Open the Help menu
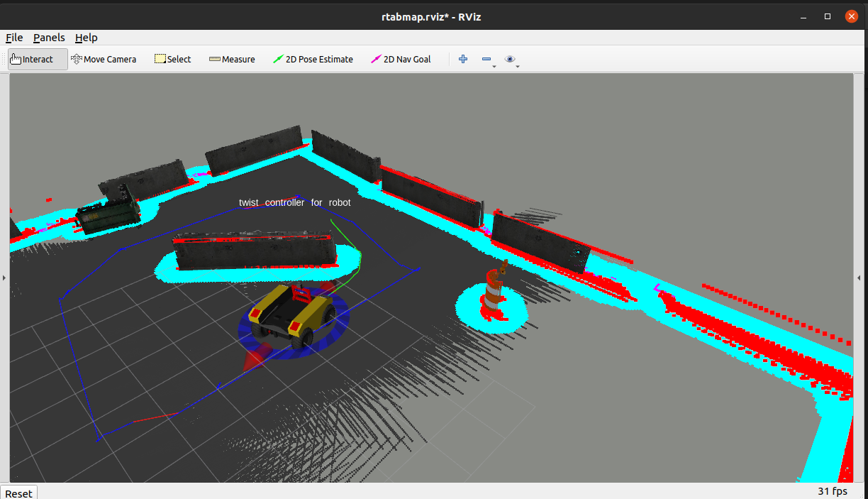Screen dimensions: 868x499 (x=86, y=38)
